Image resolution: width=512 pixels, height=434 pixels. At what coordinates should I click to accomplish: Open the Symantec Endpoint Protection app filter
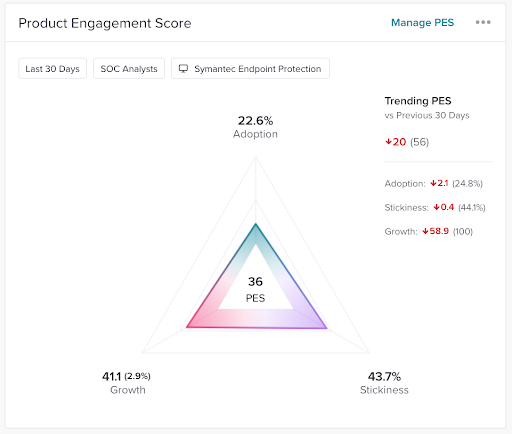[x=250, y=68]
